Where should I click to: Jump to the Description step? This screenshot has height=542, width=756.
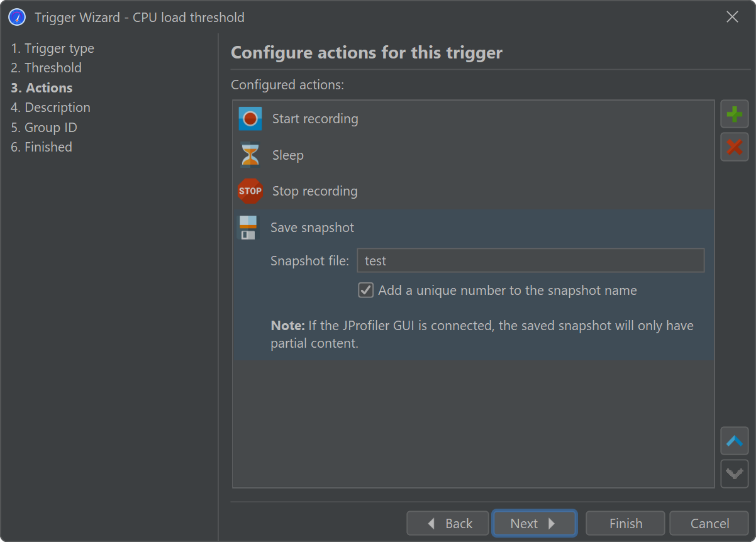[x=51, y=108]
